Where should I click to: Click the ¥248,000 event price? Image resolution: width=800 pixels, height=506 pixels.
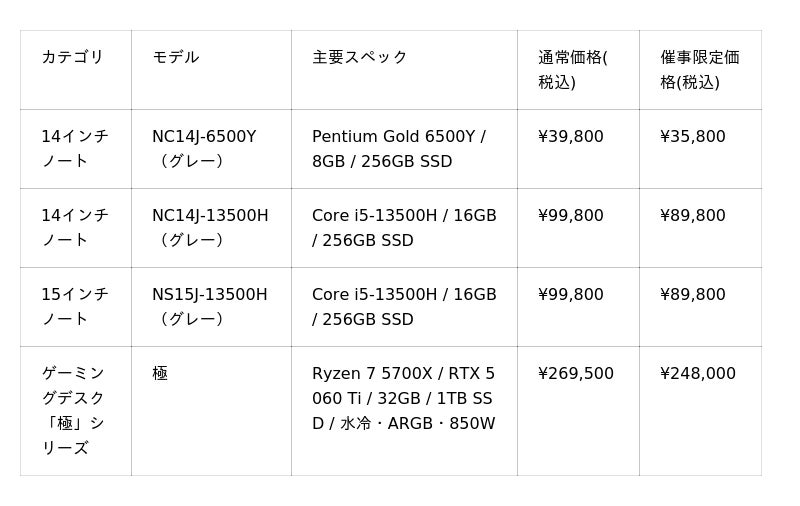[698, 373]
